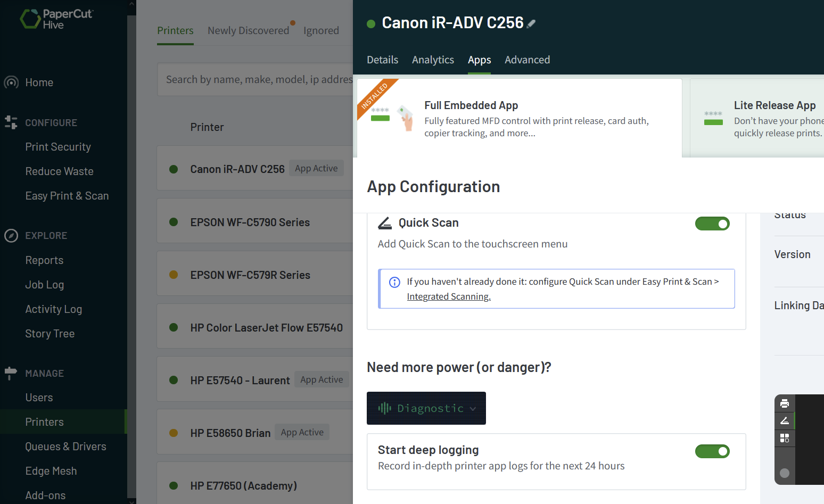
Task: Open the Job Log page
Action: (45, 285)
